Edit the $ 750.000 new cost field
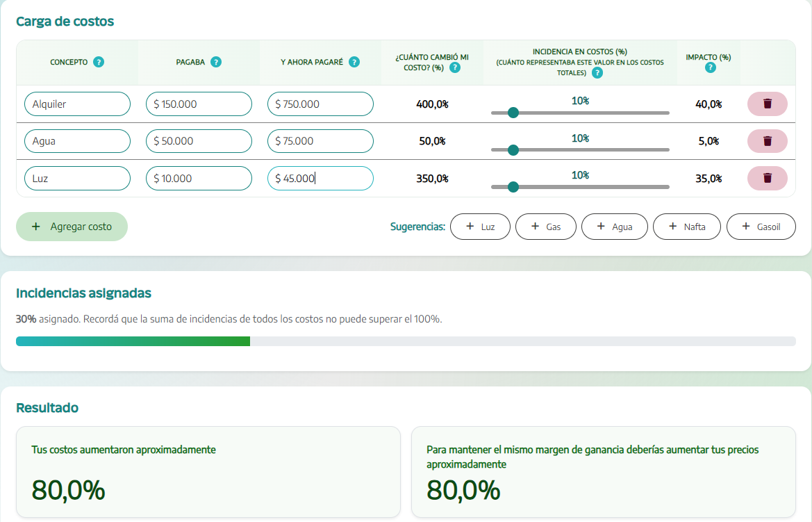This screenshot has height=522, width=812. 320,104
